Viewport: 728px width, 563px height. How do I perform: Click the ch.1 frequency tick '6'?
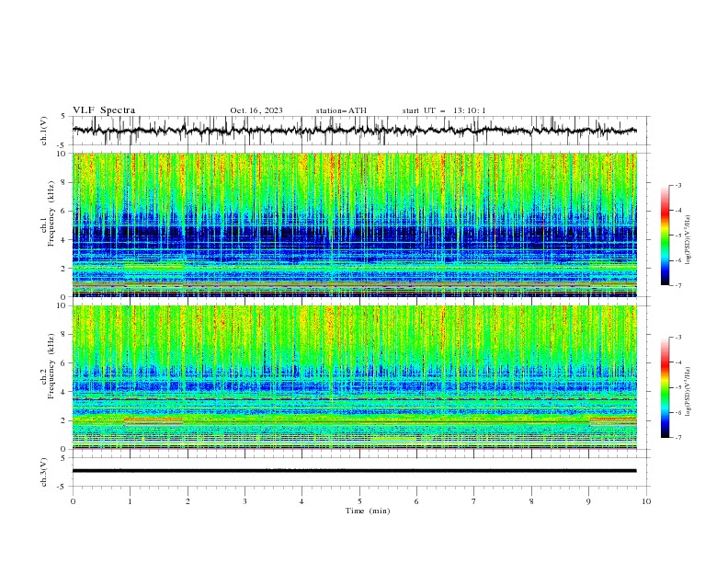[64, 211]
